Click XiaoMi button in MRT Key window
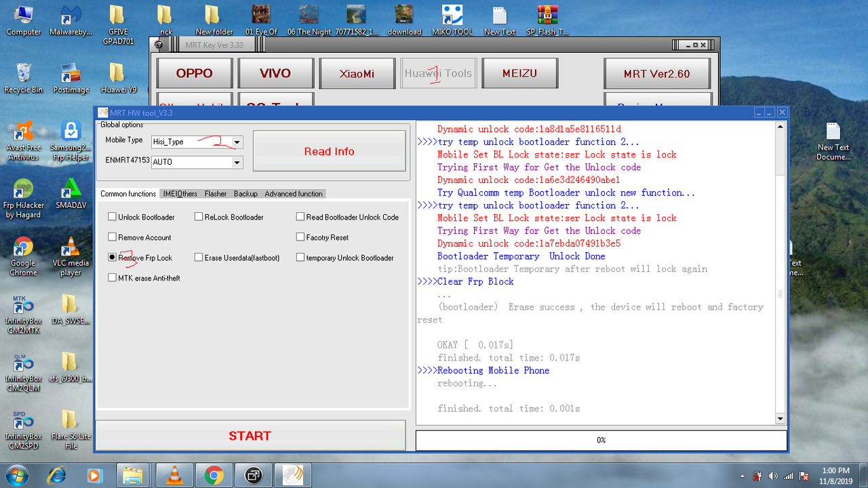This screenshot has width=868, height=488. [x=357, y=73]
